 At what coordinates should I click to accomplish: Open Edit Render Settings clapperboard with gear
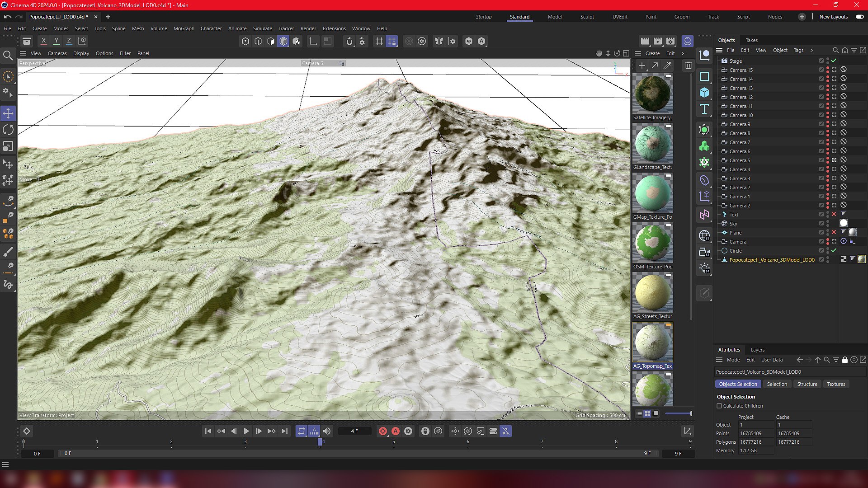pyautogui.click(x=670, y=41)
